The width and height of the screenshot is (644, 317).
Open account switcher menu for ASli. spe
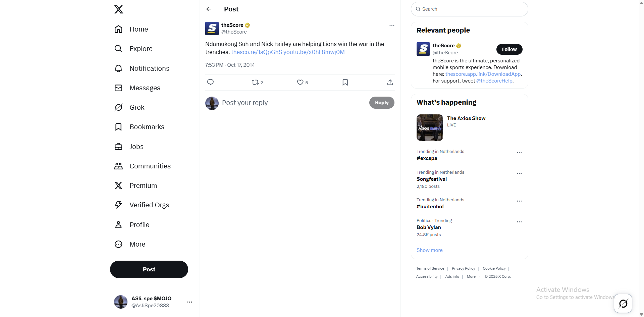click(190, 302)
